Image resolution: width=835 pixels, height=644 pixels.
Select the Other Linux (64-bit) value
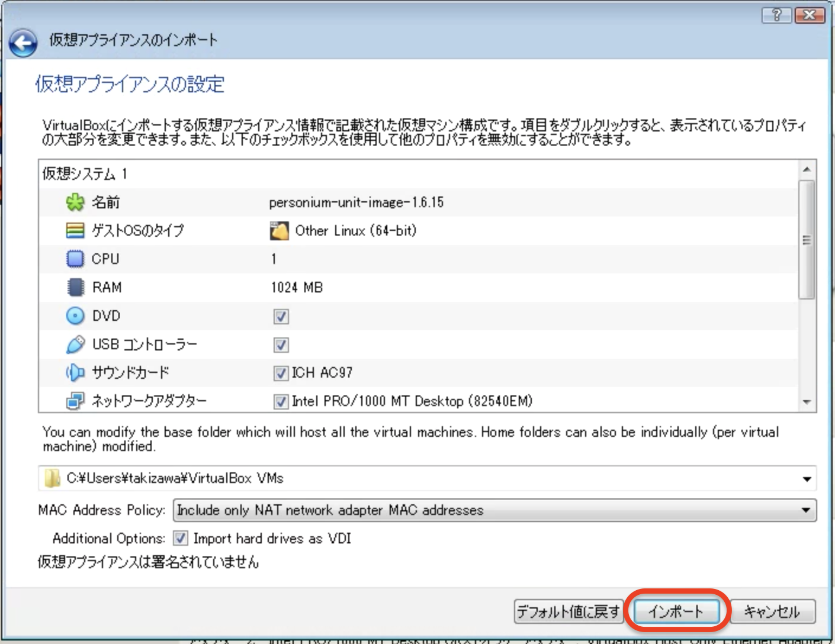coord(356,230)
